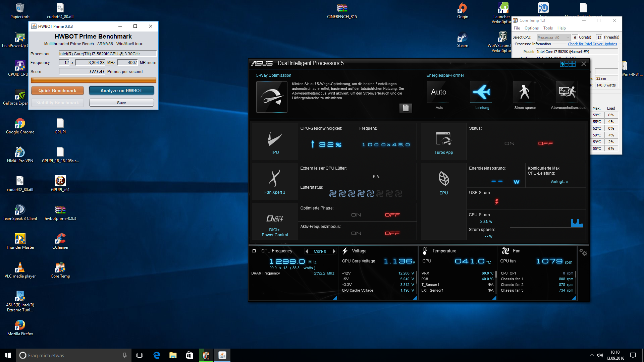This screenshot has width=644, height=362.
Task: Click the USB-Strom lightning icon
Action: coord(497,201)
